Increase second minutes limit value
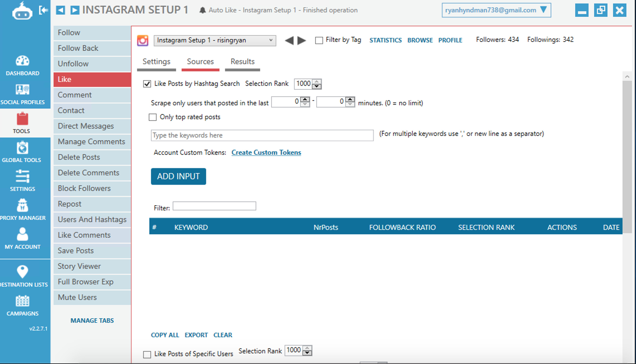This screenshot has height=364, width=636. (x=350, y=99)
